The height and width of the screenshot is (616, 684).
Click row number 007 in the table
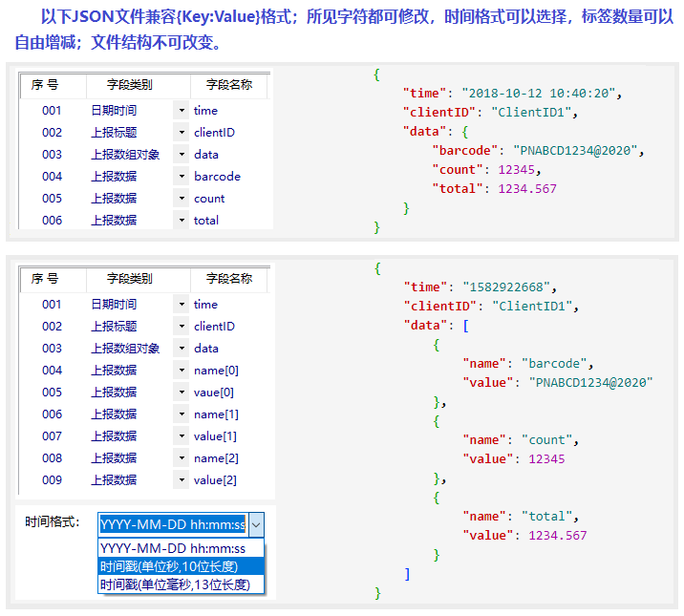[52, 436]
